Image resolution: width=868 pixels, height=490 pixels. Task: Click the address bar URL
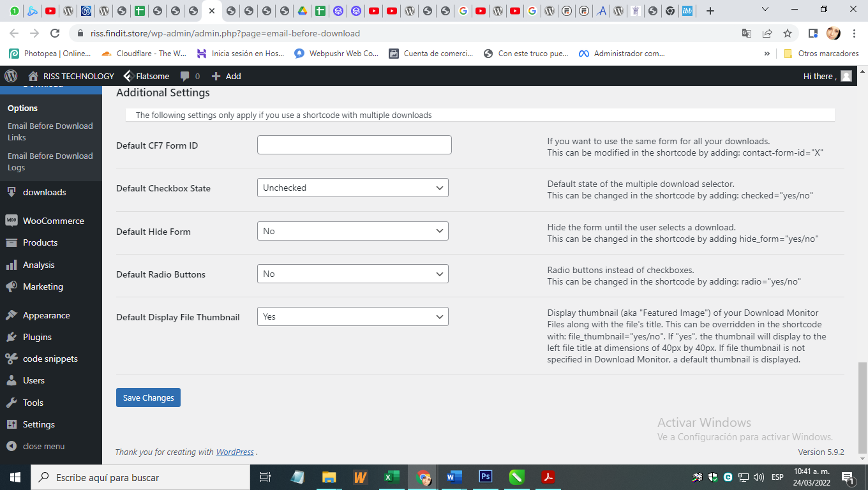tap(225, 33)
